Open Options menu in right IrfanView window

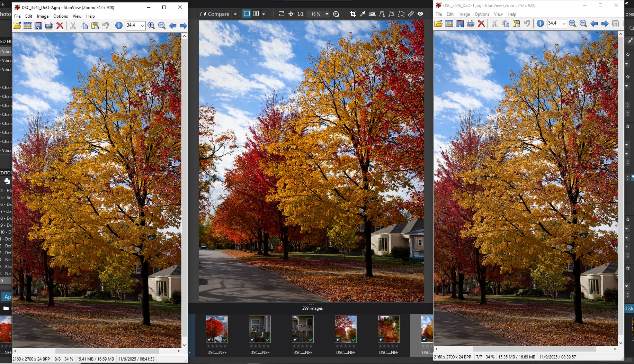point(482,14)
